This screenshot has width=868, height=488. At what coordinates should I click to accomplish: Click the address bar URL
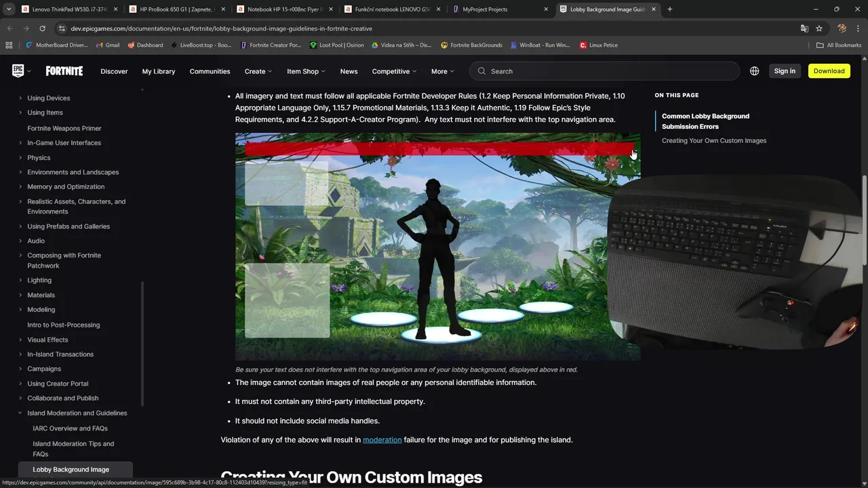[x=221, y=28]
